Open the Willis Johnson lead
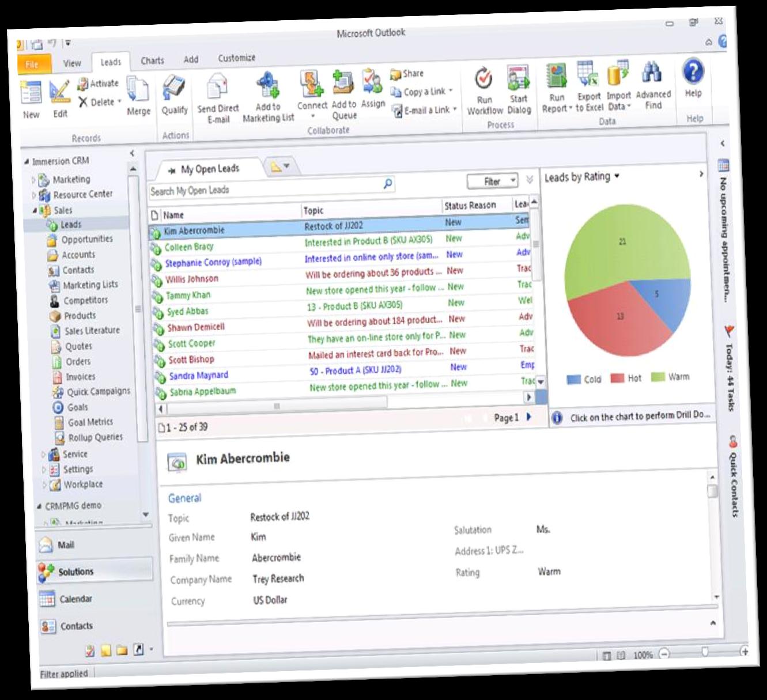767x700 pixels. (x=192, y=279)
